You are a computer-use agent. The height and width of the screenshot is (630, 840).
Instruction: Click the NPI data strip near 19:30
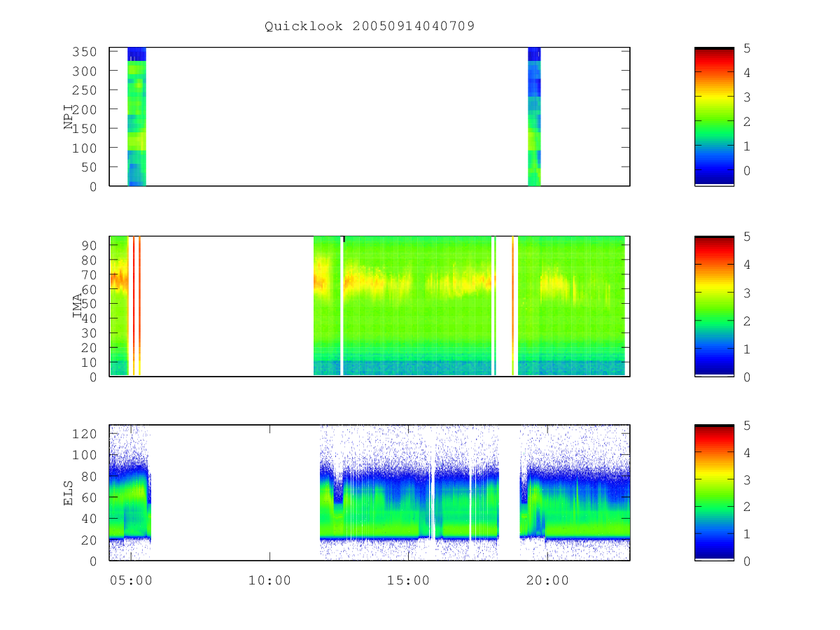tap(534, 116)
